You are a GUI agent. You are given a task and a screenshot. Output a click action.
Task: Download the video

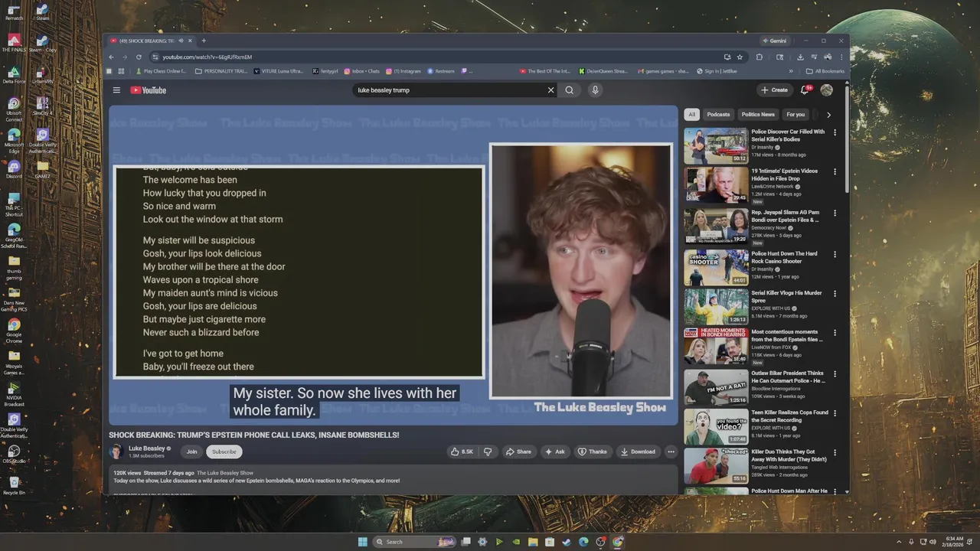(x=638, y=452)
